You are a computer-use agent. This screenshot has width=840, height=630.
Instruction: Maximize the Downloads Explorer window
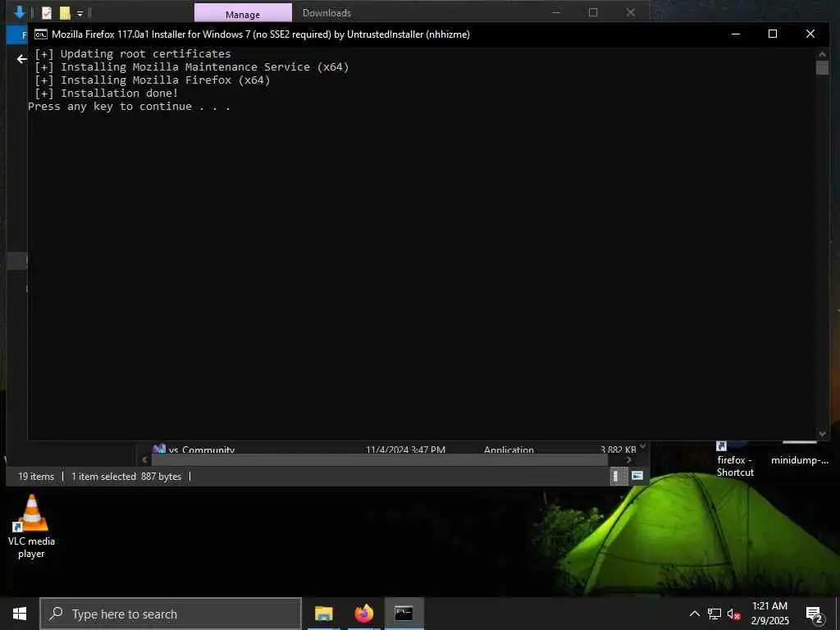(593, 12)
